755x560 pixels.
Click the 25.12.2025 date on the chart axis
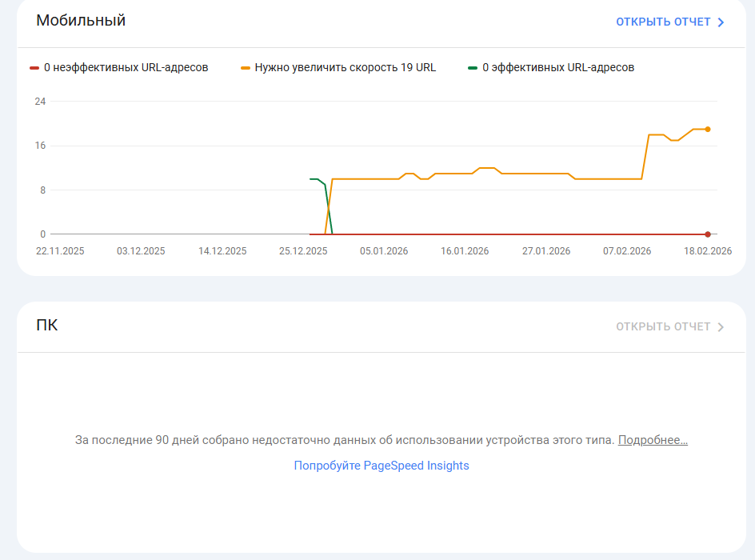pyautogui.click(x=303, y=250)
